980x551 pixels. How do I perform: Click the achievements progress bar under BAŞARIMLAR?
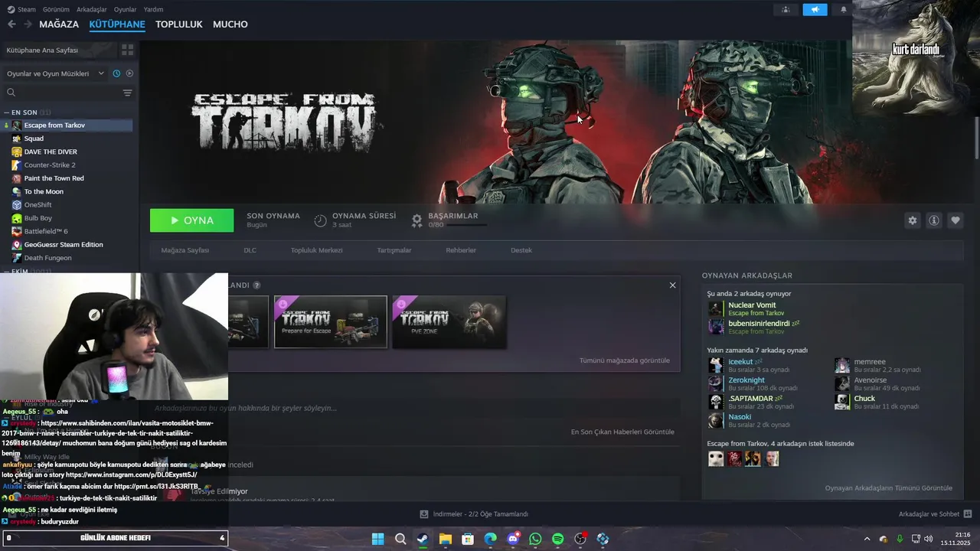[x=465, y=225]
